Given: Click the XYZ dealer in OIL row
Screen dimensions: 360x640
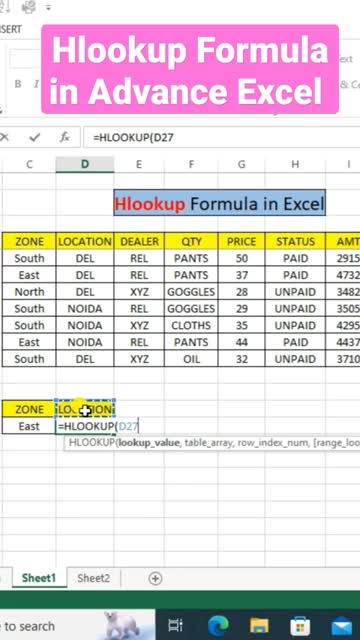Looking at the screenshot, I should [x=139, y=359].
